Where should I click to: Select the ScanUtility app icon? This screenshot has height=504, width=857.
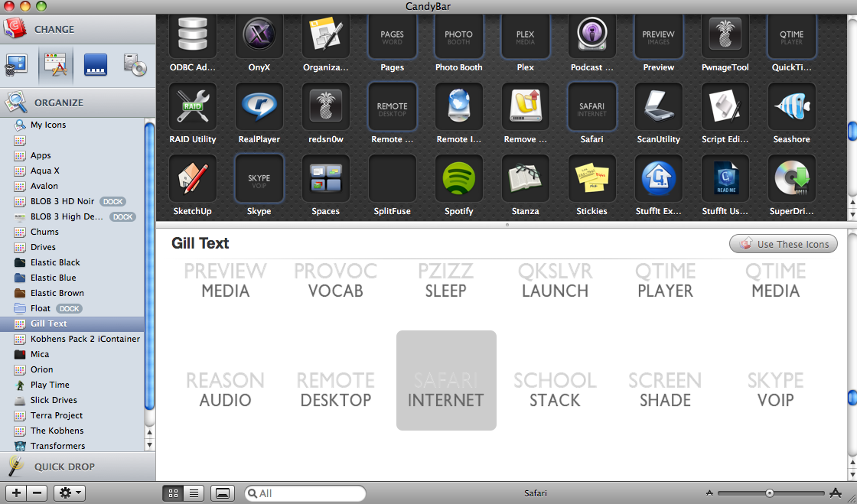pos(658,106)
